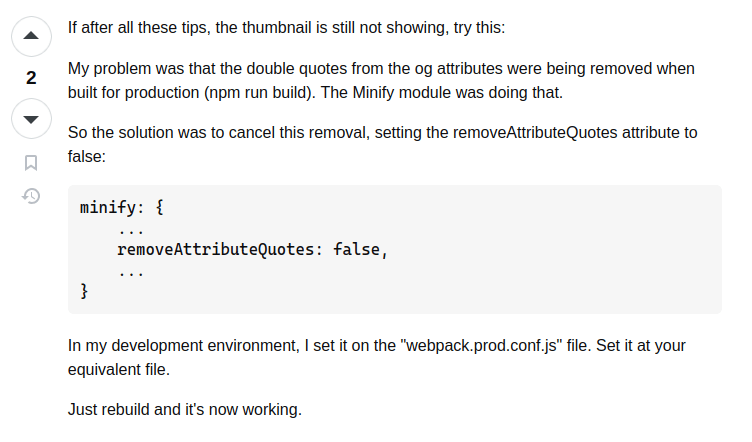Click the 'false' value in the code
The image size is (752, 442).
coord(356,250)
